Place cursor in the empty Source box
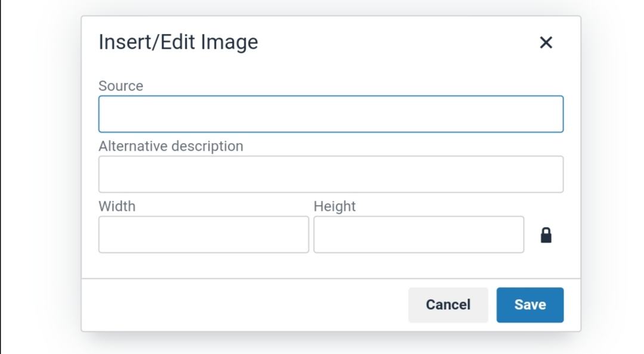This screenshot has width=644, height=354. click(x=330, y=114)
